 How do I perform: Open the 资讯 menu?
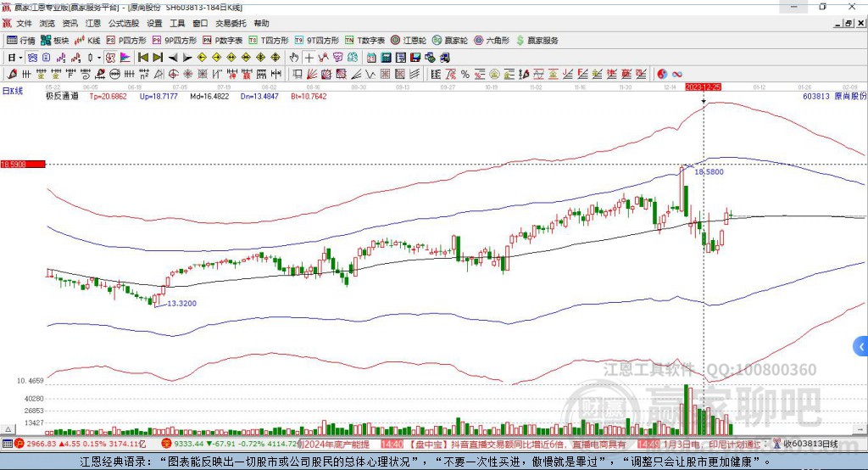(70, 23)
